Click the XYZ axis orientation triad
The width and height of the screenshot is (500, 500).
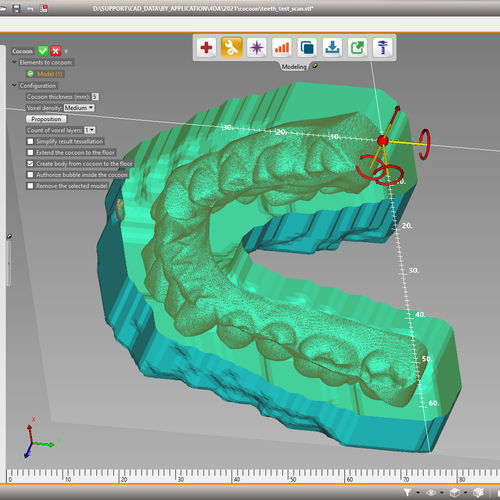coord(39,438)
